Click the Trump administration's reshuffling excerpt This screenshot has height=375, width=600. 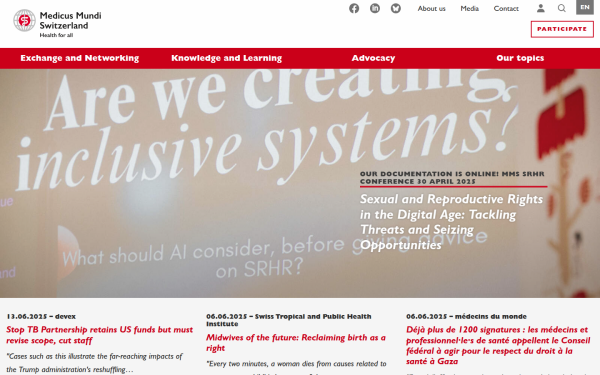coord(95,363)
